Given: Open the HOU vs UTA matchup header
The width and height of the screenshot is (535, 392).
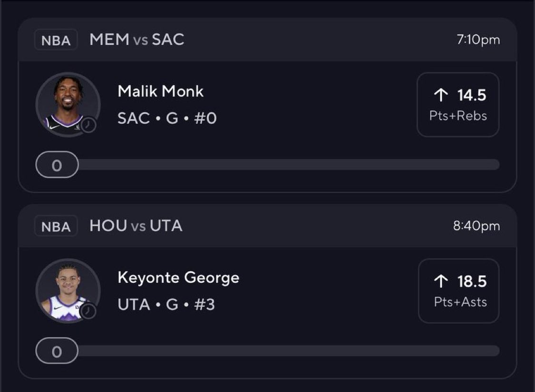Looking at the screenshot, I should [136, 226].
